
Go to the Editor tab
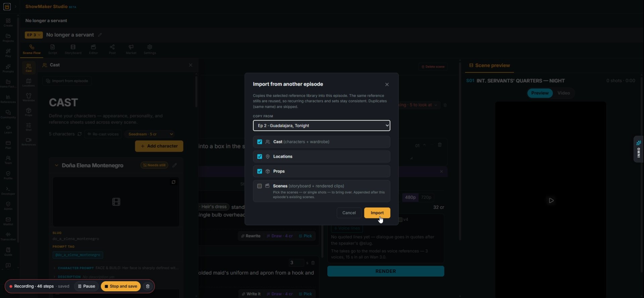tap(94, 49)
